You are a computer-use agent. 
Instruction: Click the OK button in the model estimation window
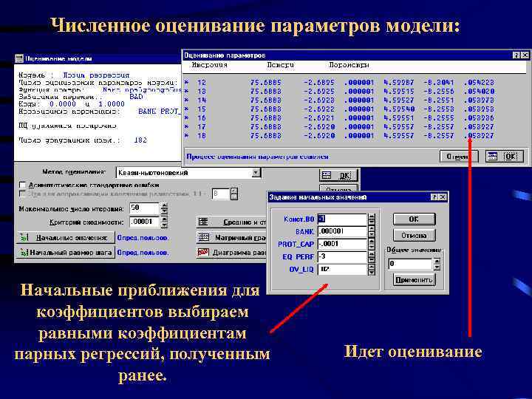[338, 176]
